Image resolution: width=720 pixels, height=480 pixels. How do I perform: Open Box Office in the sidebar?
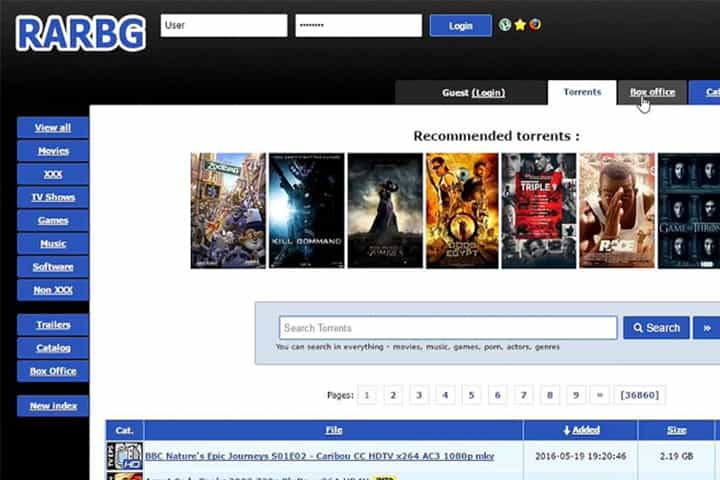(x=53, y=371)
